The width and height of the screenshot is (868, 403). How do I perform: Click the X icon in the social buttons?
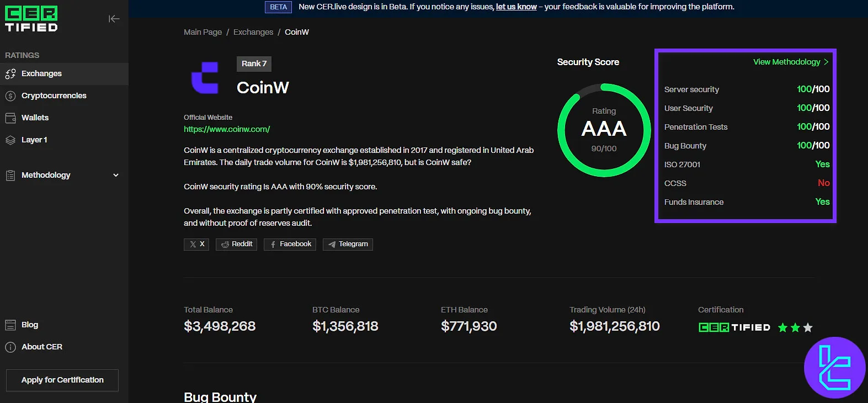(193, 244)
